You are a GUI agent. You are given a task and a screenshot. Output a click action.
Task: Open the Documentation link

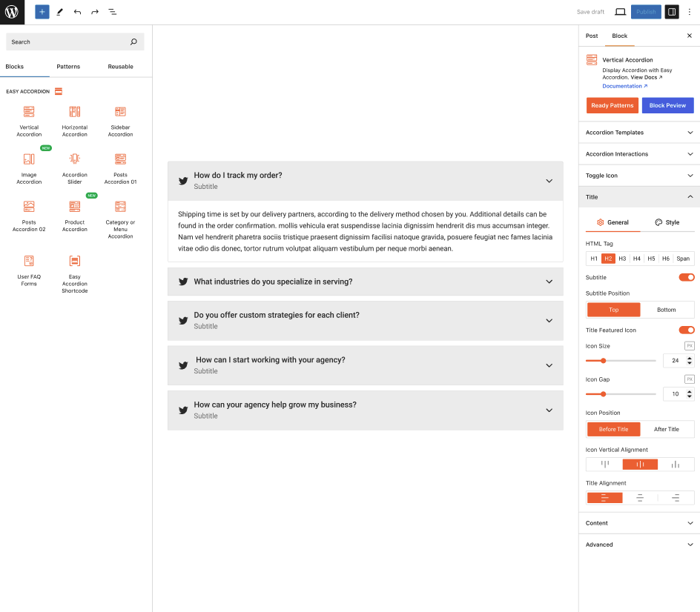coord(624,86)
